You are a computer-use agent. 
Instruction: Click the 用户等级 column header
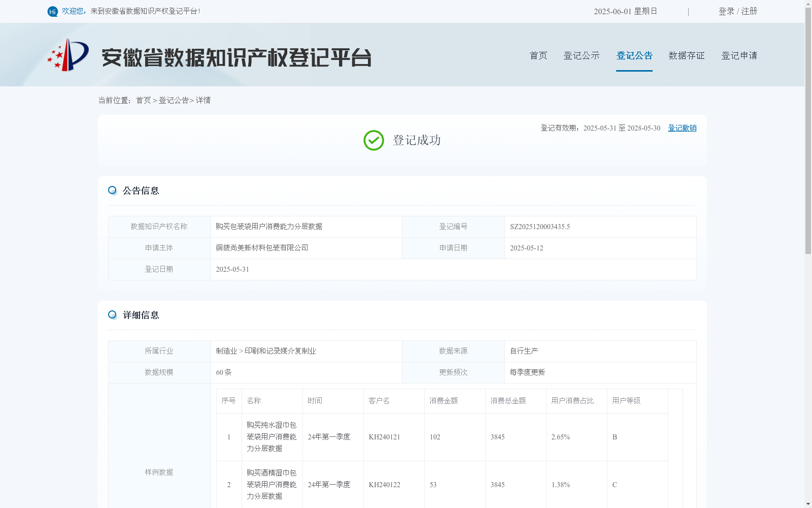pos(637,401)
